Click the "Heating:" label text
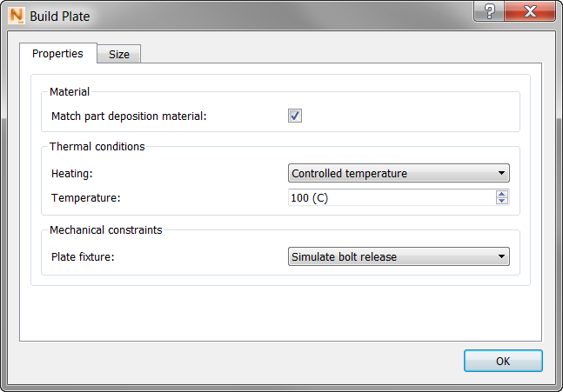Viewport: 563px width, 392px height. [x=72, y=173]
